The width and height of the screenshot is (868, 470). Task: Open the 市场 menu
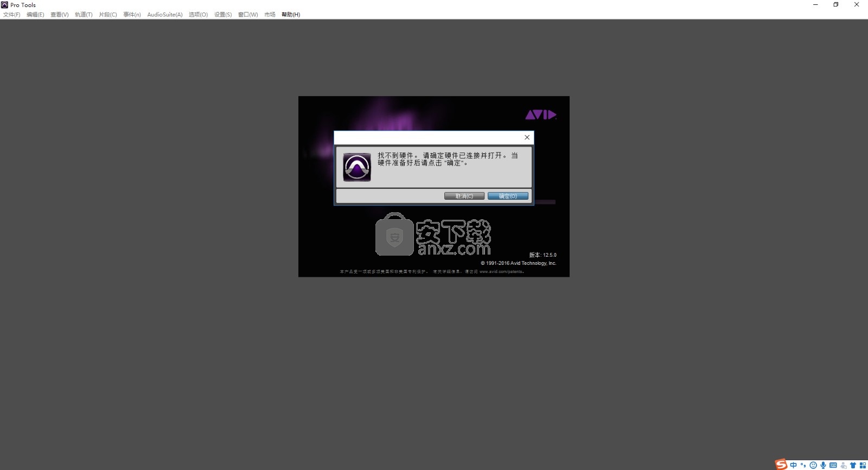(270, 15)
